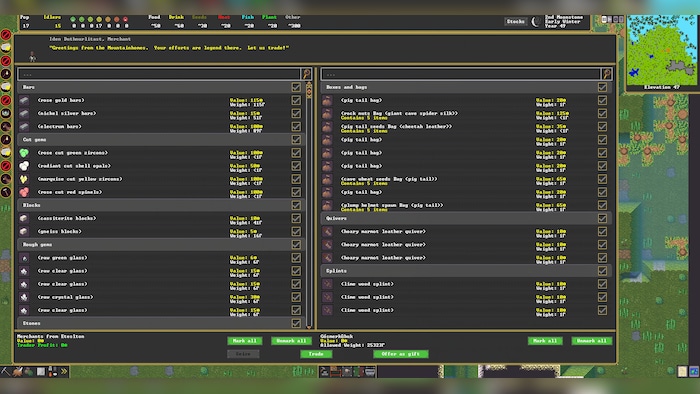Click the plump helmet spawn bag icon
This screenshot has height=394, width=700.
coord(328,205)
